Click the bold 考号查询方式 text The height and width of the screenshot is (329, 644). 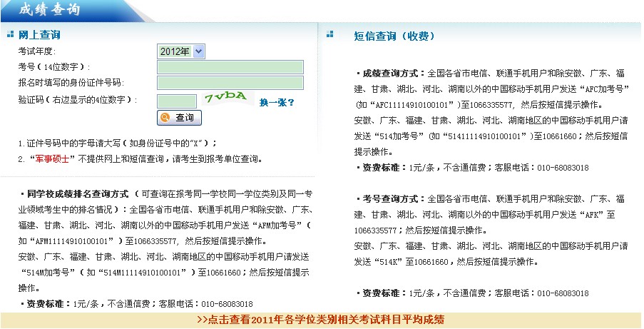point(393,198)
